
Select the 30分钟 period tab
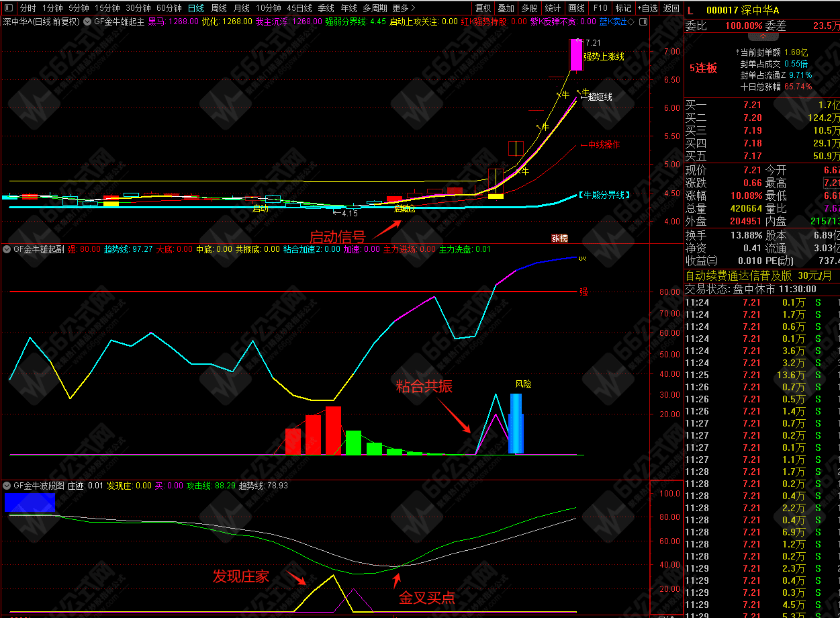point(138,8)
